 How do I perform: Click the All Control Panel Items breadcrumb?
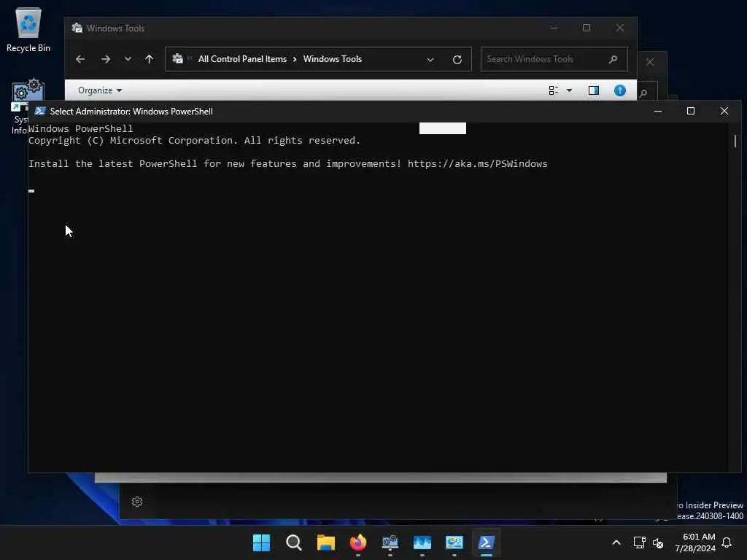(242, 59)
